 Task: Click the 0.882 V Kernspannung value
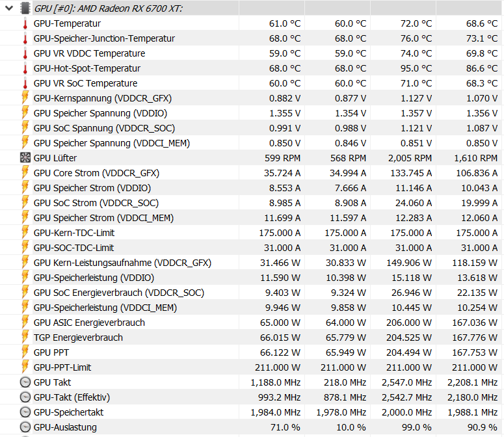click(x=285, y=98)
